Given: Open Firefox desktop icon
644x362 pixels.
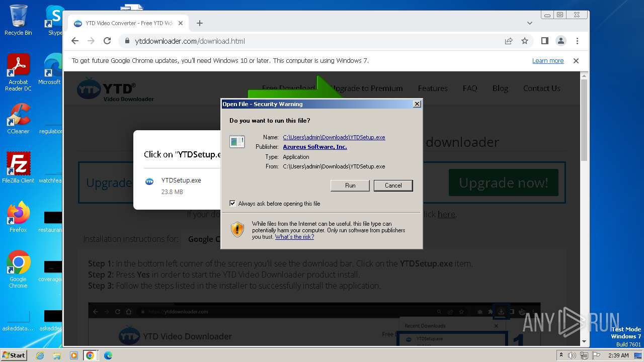Looking at the screenshot, I should (x=18, y=217).
